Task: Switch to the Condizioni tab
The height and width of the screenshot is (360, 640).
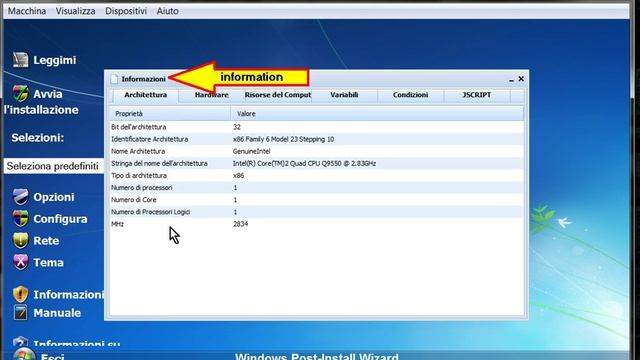Action: [410, 95]
